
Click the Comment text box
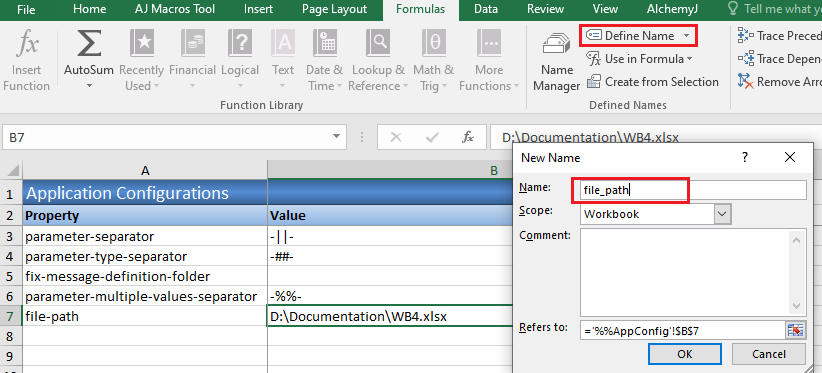[x=685, y=272]
